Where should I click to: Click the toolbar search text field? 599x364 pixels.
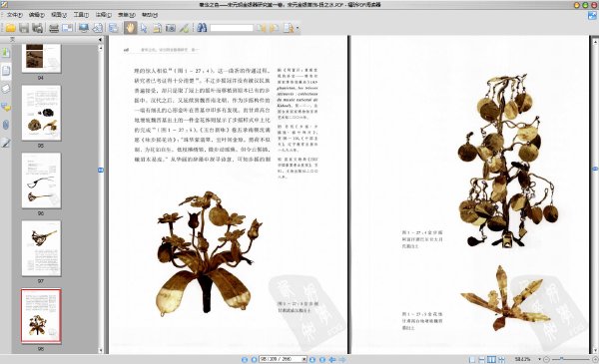pos(232,28)
